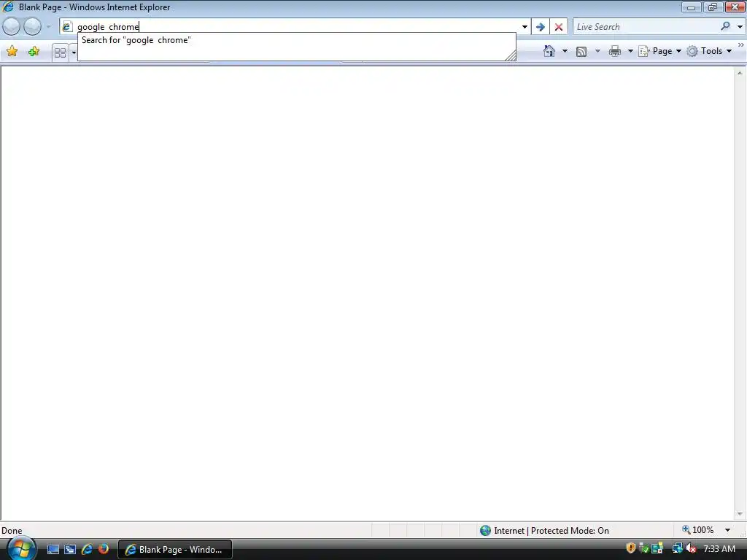
Task: Click the "Internet | Protected Mode: On" status text
Action: point(551,531)
